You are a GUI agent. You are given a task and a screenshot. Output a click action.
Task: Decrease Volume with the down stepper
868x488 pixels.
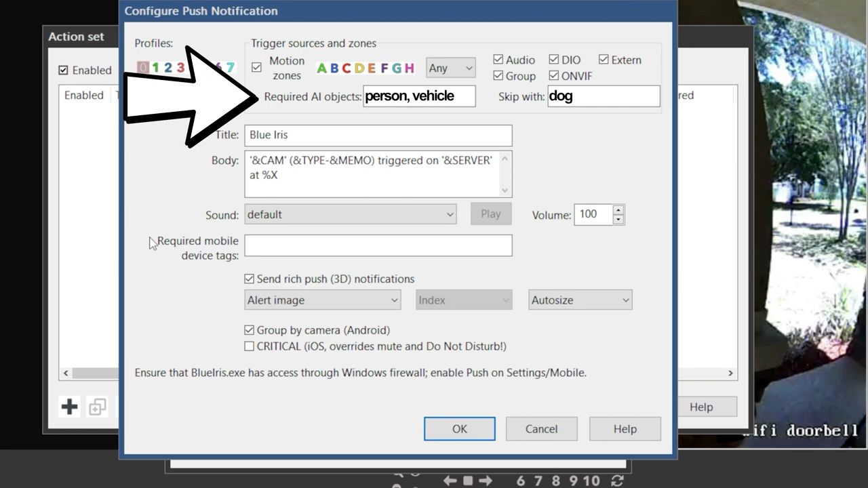tap(618, 220)
